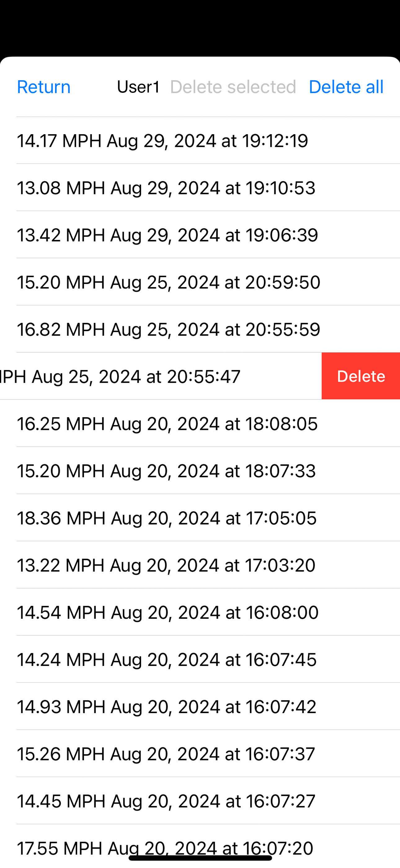Tap the Return link

point(44,87)
